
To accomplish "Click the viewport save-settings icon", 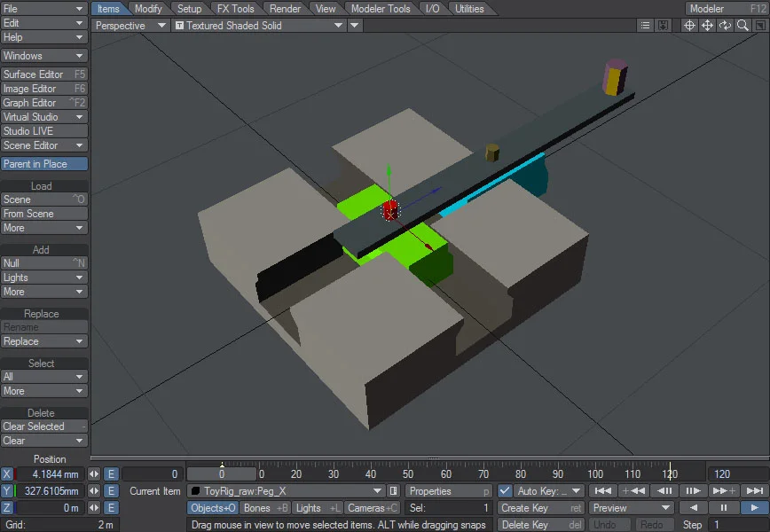I will pyautogui.click(x=664, y=25).
